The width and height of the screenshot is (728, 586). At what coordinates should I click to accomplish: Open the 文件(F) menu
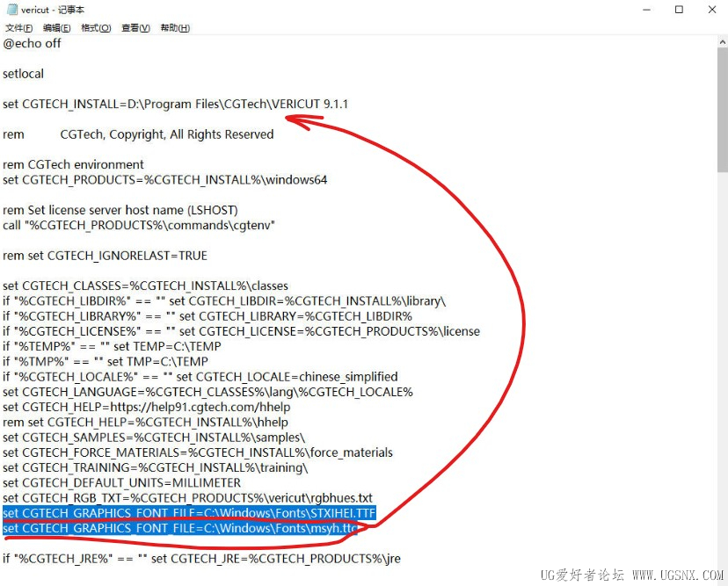pos(19,28)
